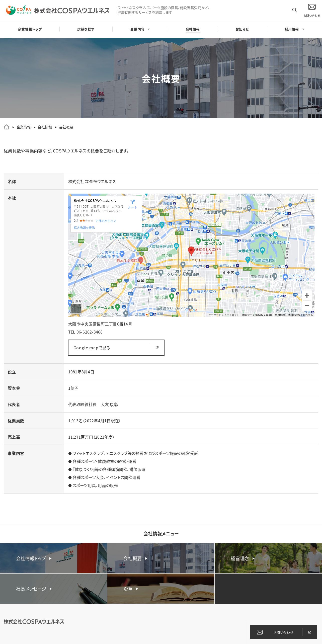Click the 11,271百万円 sales figure
The width and height of the screenshot is (322, 644).
(91, 437)
